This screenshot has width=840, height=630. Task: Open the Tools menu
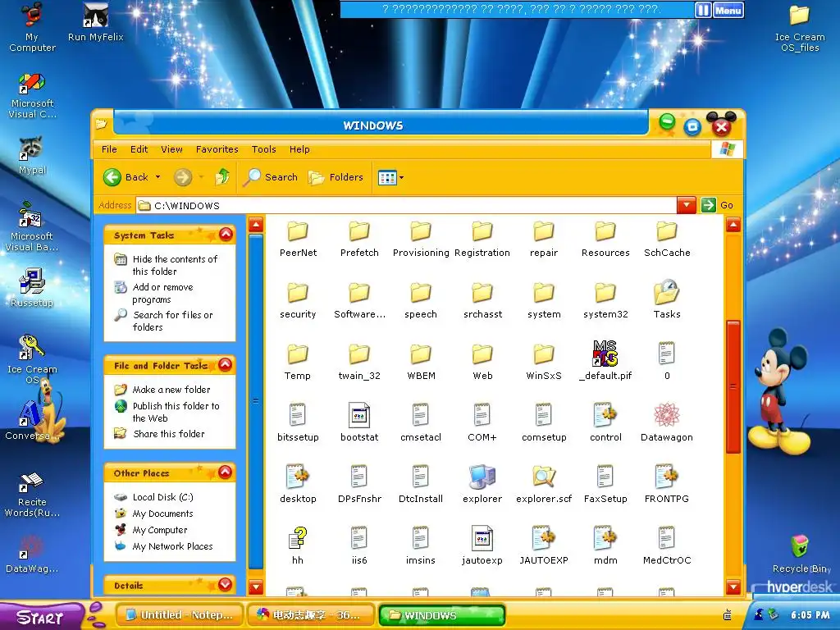(264, 149)
